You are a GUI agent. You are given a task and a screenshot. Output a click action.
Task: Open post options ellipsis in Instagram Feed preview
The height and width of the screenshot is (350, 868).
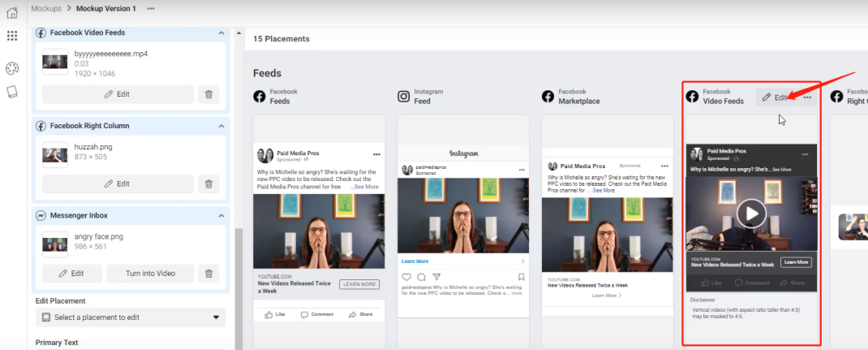[x=520, y=170]
